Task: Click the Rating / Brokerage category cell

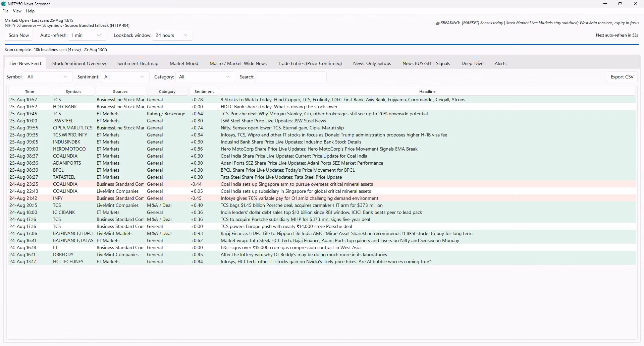Action: (x=166, y=114)
